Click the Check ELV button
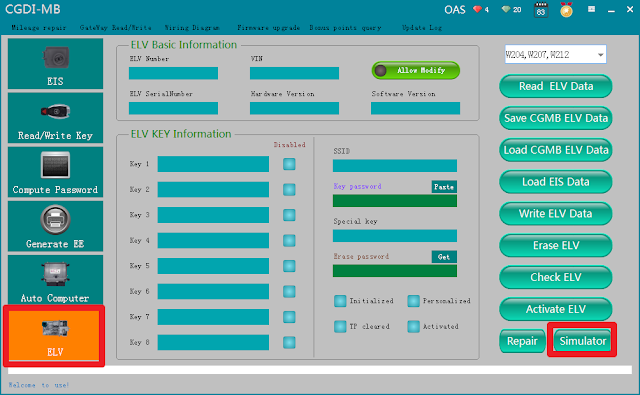Screen dimensions: 640x395 point(556,277)
